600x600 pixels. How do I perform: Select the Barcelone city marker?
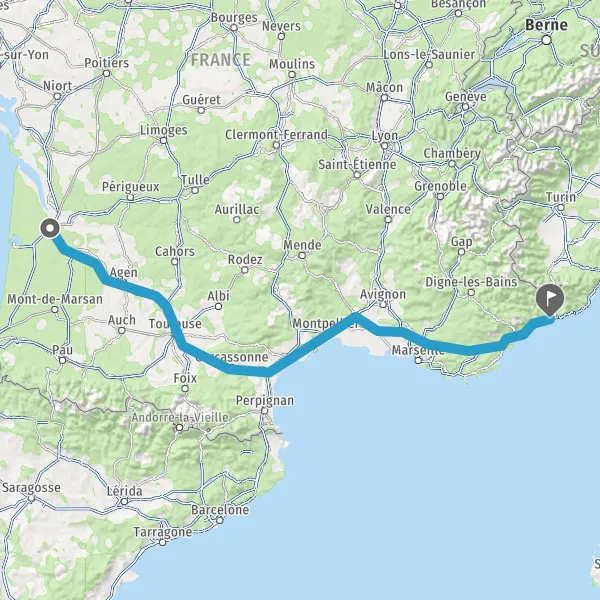point(220,520)
